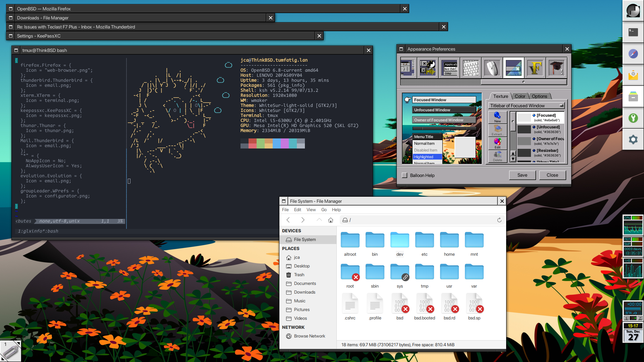The image size is (644, 362).
Task: Open the Go menu in File Manager
Action: coord(324,209)
